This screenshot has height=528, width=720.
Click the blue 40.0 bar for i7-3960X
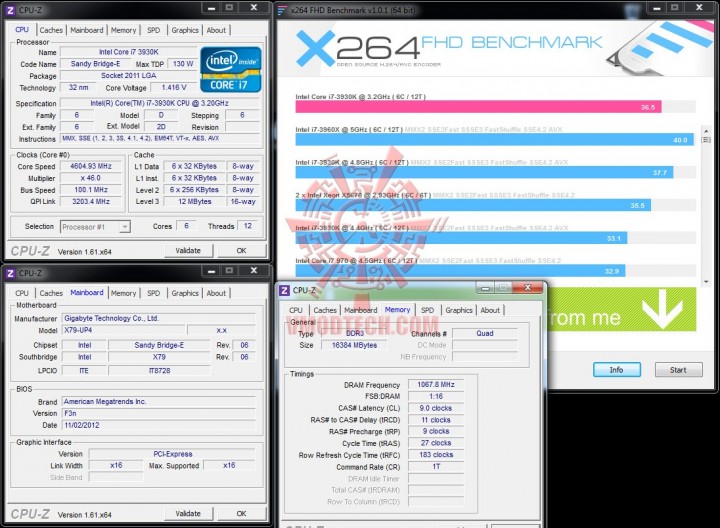pos(495,140)
